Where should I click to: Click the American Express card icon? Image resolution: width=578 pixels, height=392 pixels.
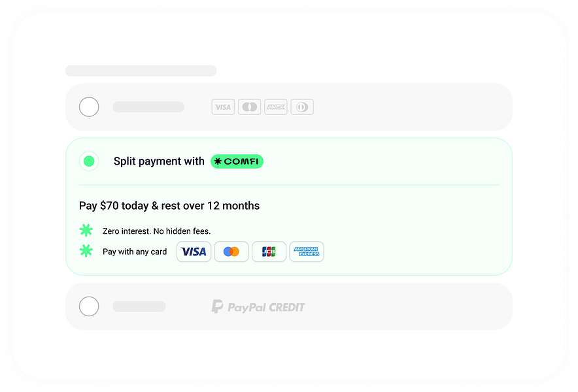coord(306,252)
